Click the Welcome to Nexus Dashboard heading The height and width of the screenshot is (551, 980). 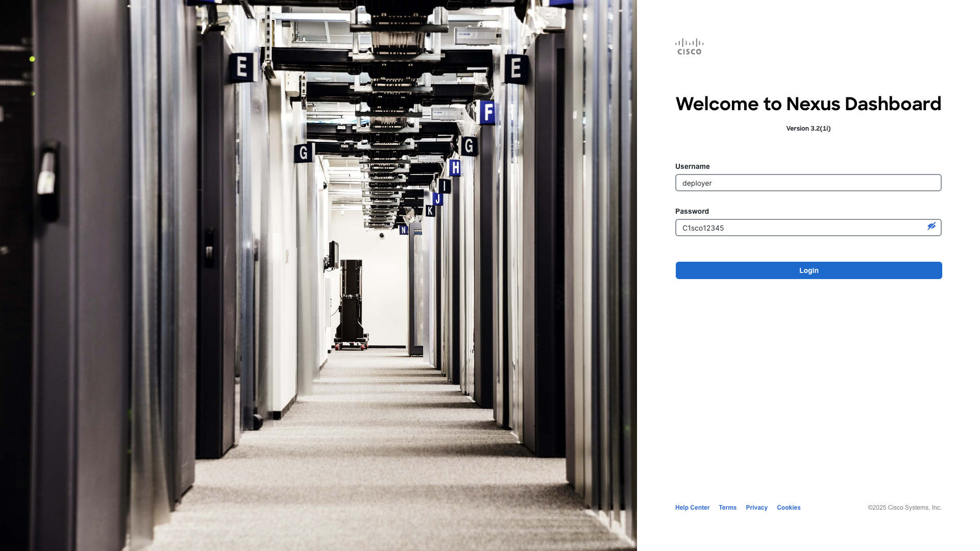808,104
